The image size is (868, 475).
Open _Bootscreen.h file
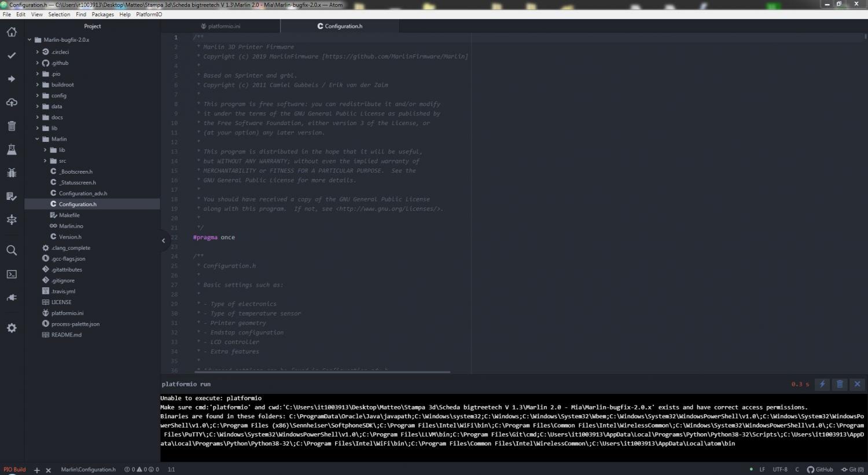tap(75, 172)
